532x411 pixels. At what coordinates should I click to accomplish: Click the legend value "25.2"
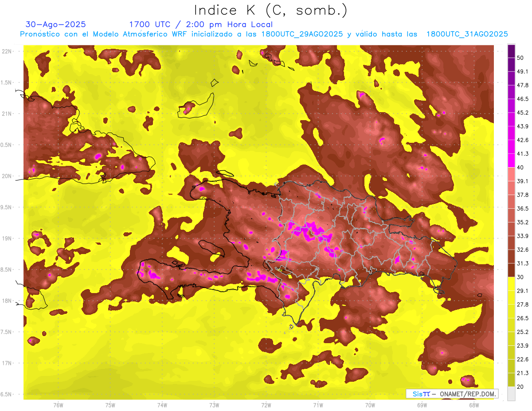click(x=523, y=332)
